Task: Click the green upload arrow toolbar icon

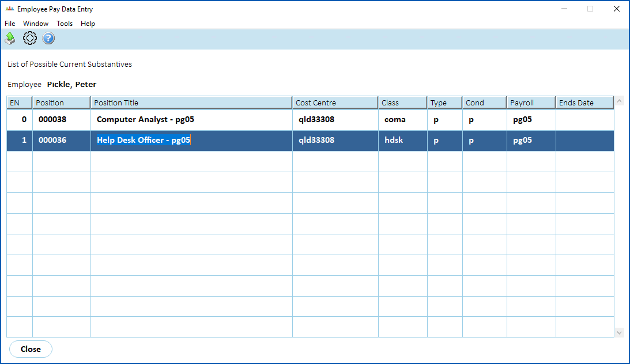Action: point(10,39)
